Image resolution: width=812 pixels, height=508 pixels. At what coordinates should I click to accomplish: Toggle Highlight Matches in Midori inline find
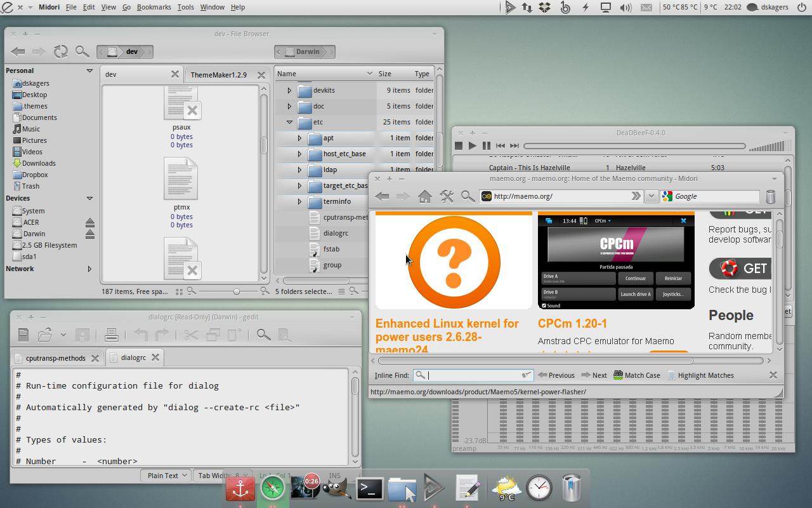[x=700, y=375]
